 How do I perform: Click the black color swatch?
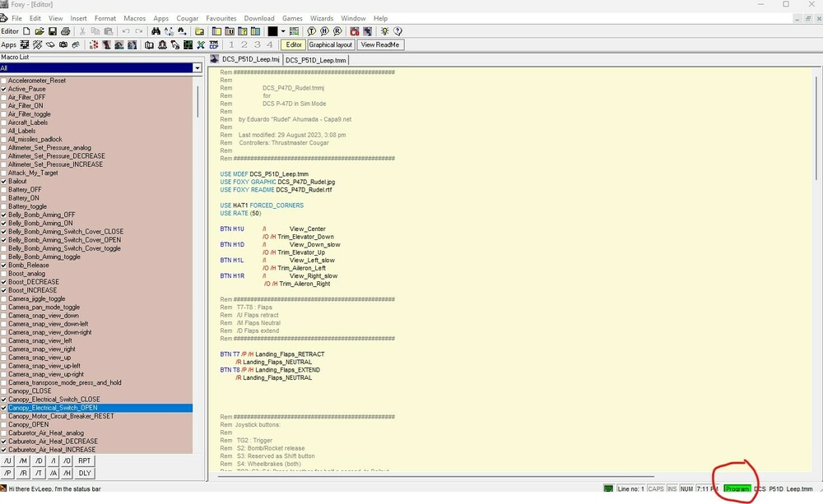tap(272, 31)
